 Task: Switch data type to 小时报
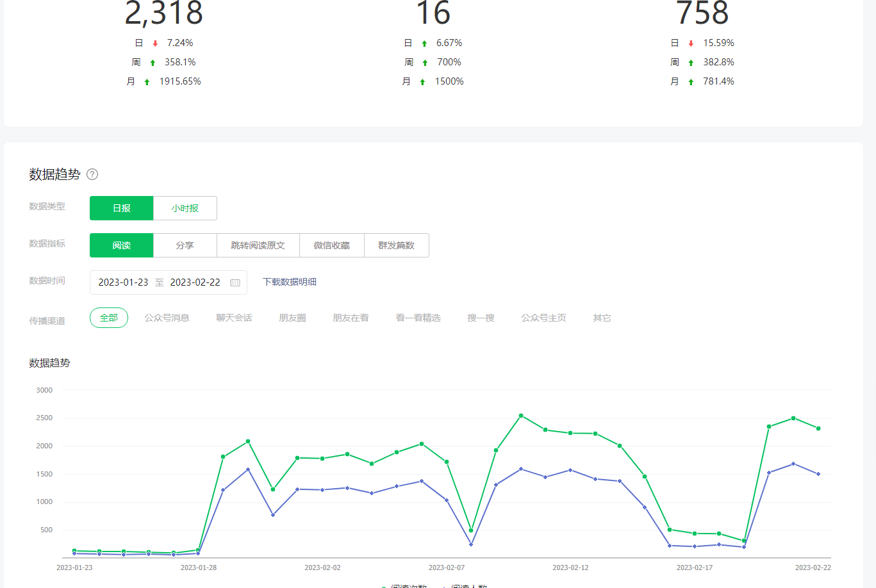(x=185, y=208)
